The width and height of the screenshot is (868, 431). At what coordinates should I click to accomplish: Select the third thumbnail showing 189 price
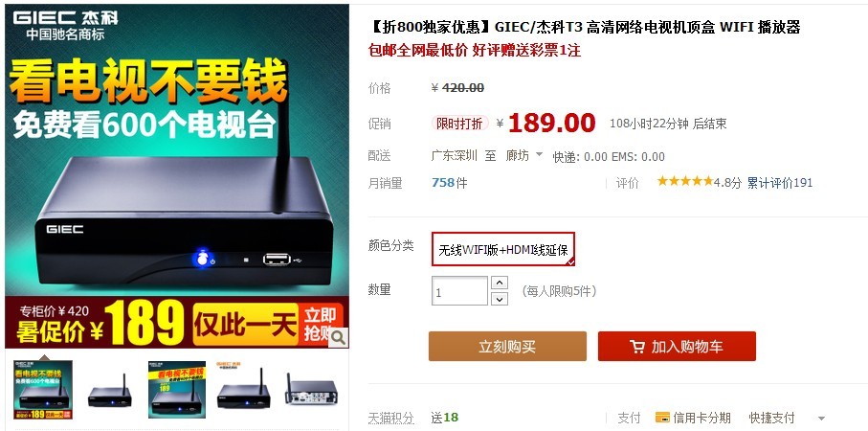pos(177,390)
